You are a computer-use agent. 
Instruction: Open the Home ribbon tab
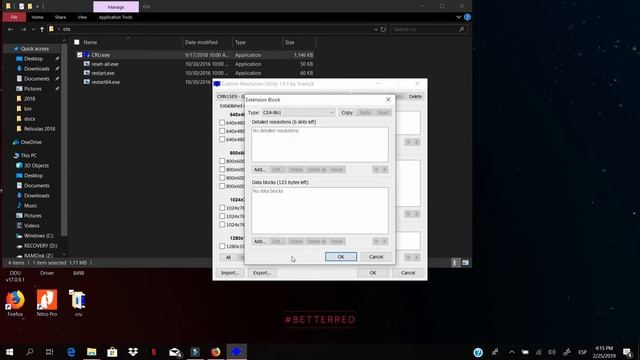[37, 17]
